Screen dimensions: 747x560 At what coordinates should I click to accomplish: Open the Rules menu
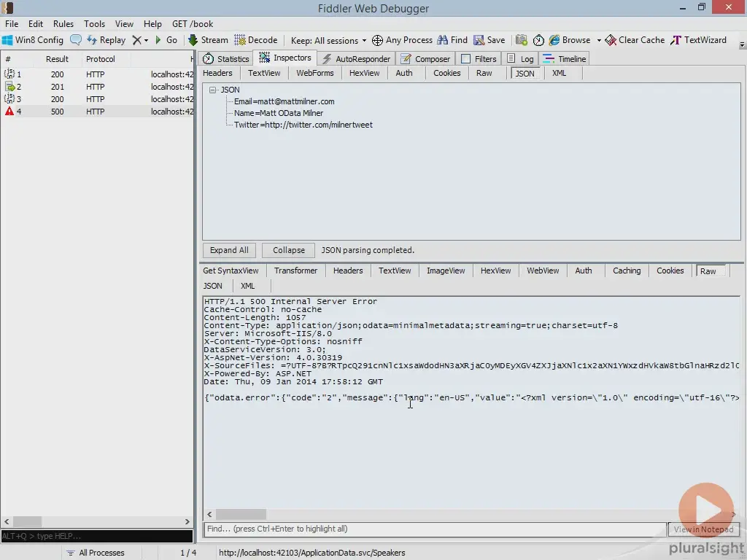(x=63, y=24)
